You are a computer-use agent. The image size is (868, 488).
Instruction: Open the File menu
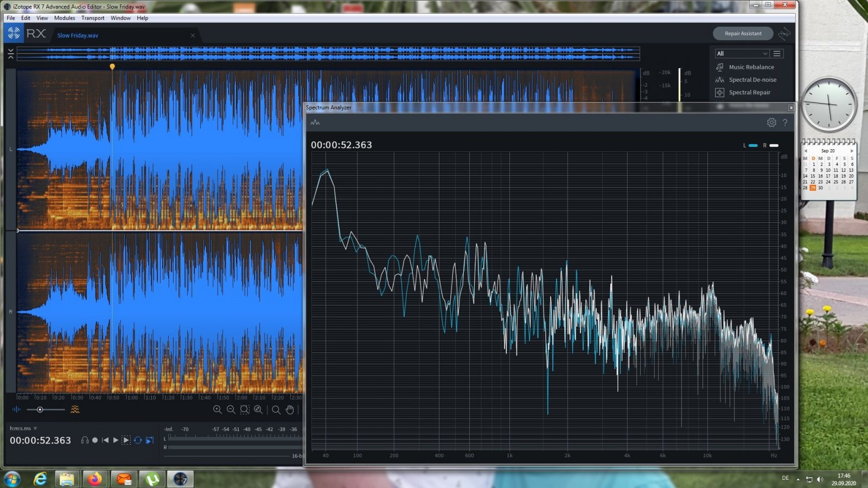tap(11, 18)
